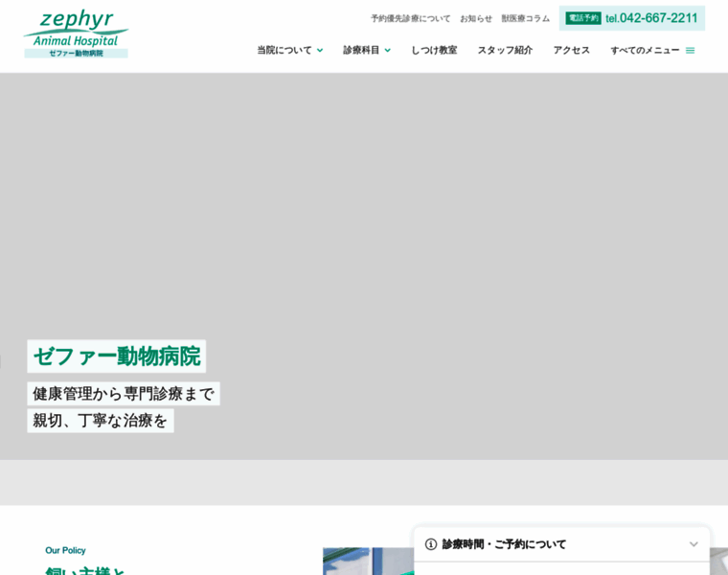Click the Our Policy section label

coord(65,550)
